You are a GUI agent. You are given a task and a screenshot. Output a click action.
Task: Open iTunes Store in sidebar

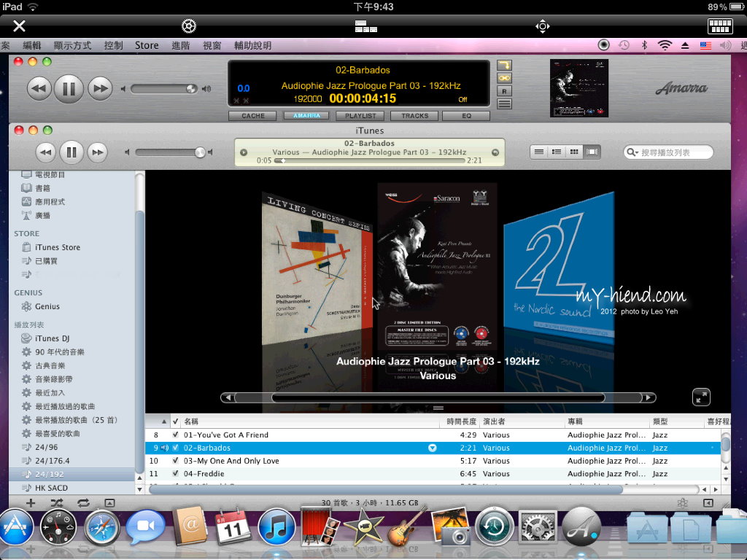57,247
